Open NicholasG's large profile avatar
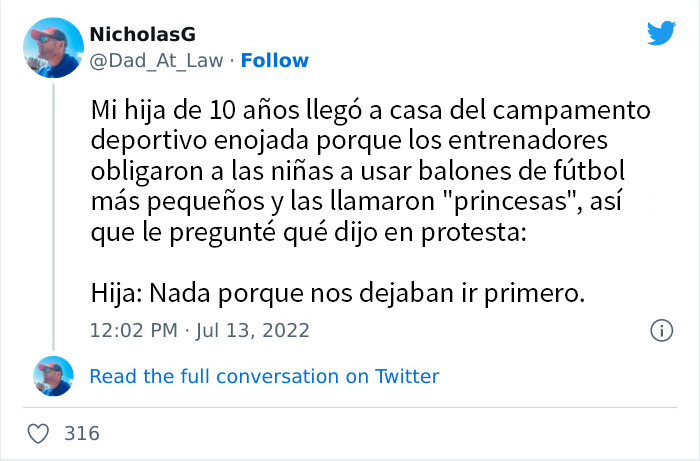 pos(51,47)
